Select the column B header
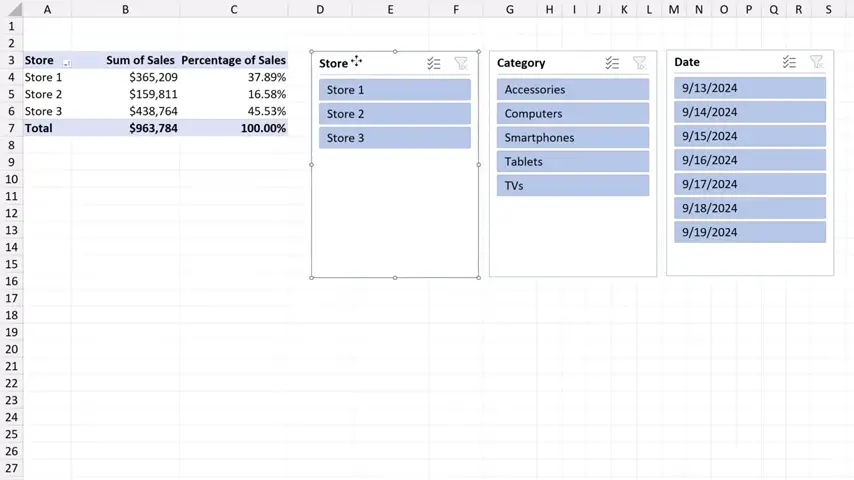Viewport: 854px width, 480px height. click(x=125, y=9)
